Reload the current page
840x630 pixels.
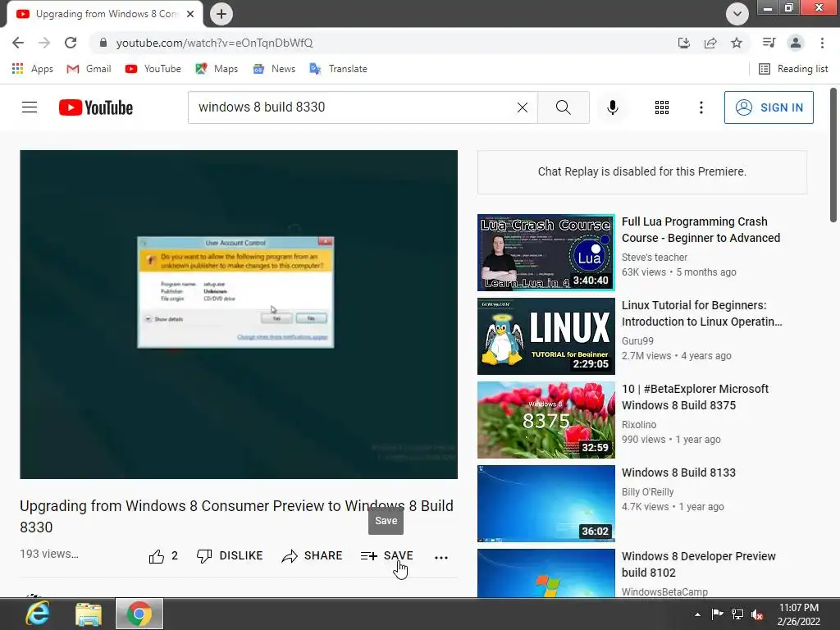pyautogui.click(x=71, y=43)
